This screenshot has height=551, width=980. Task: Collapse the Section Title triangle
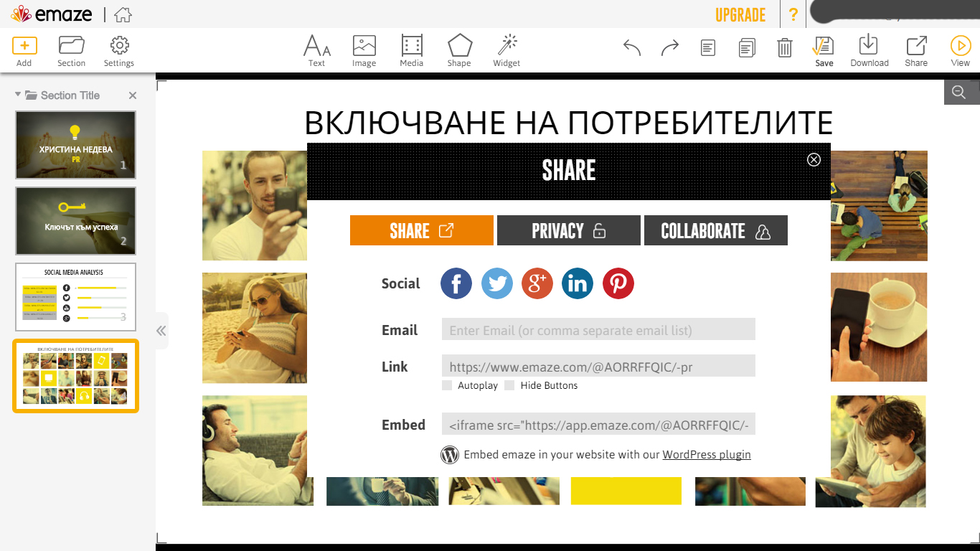click(18, 95)
